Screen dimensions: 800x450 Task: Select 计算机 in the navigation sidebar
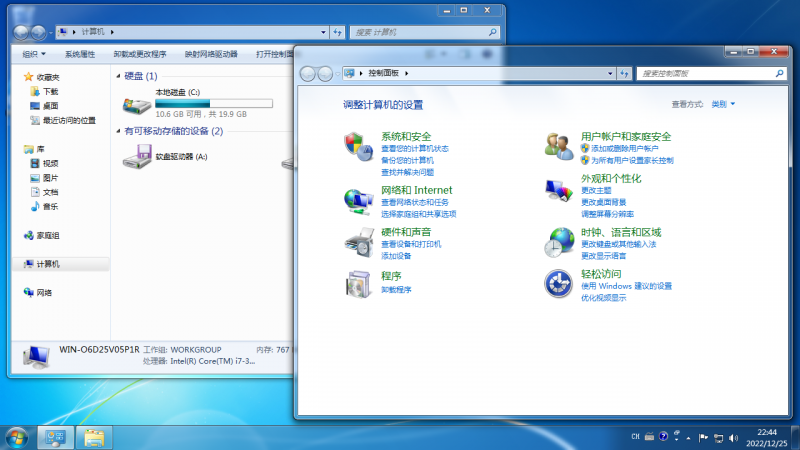click(x=42, y=264)
